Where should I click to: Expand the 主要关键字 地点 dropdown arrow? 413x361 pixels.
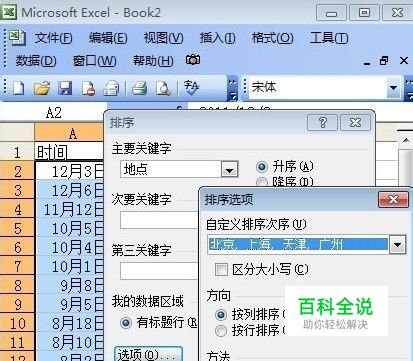pyautogui.click(x=229, y=170)
